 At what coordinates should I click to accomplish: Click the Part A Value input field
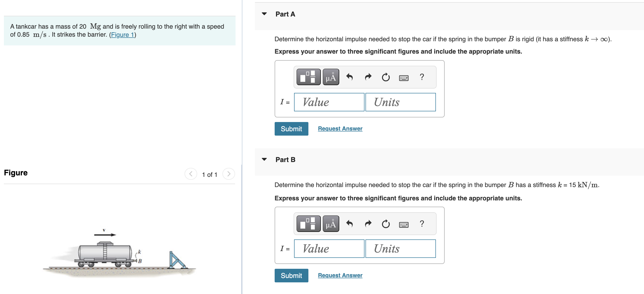[x=329, y=102]
